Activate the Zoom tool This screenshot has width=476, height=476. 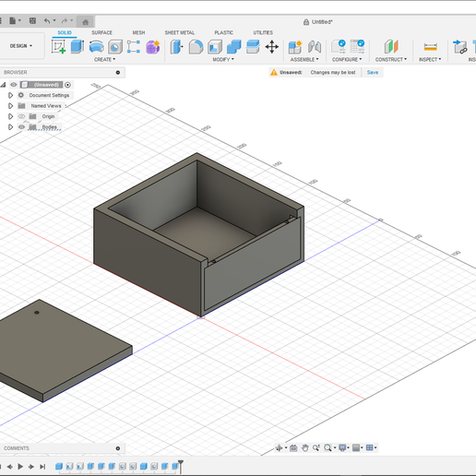pos(316,447)
